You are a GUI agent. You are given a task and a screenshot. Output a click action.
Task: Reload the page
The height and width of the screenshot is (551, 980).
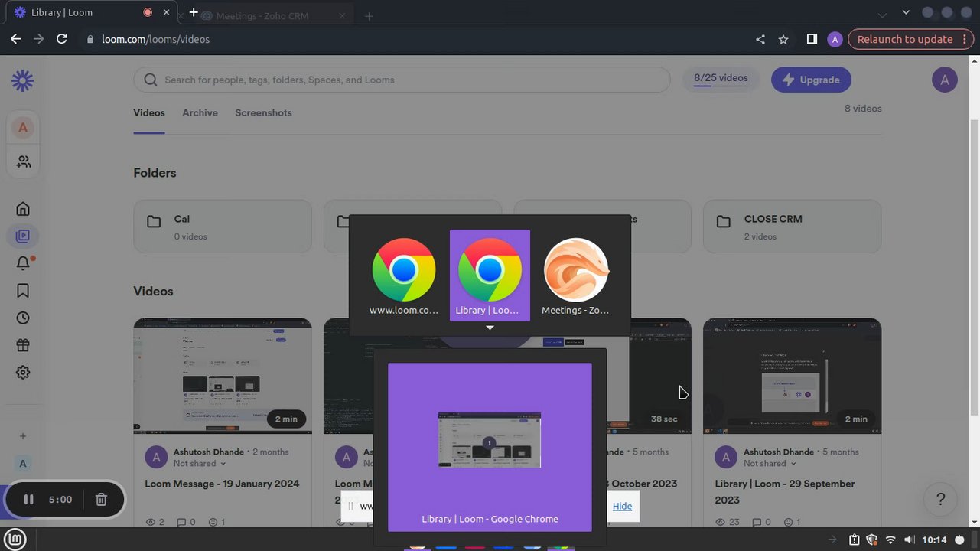click(62, 39)
